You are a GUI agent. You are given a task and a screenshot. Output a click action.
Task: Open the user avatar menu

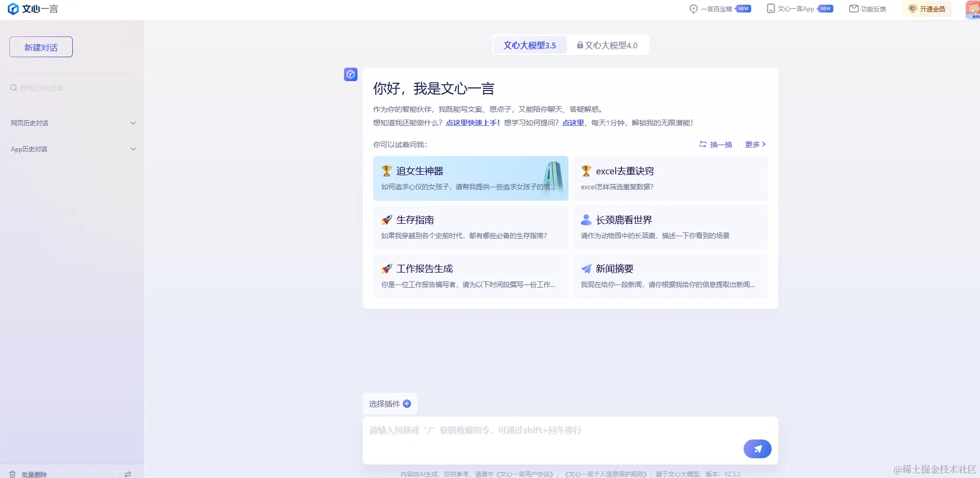pos(972,9)
